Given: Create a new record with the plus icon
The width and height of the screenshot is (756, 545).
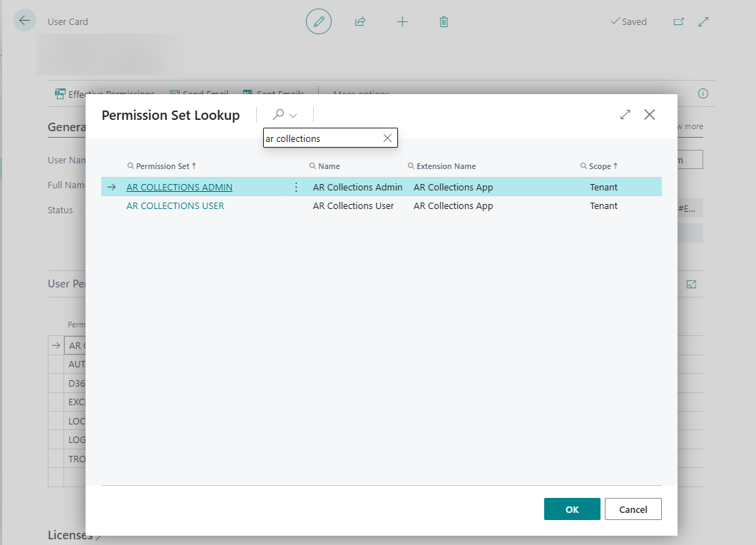Looking at the screenshot, I should click(x=402, y=21).
